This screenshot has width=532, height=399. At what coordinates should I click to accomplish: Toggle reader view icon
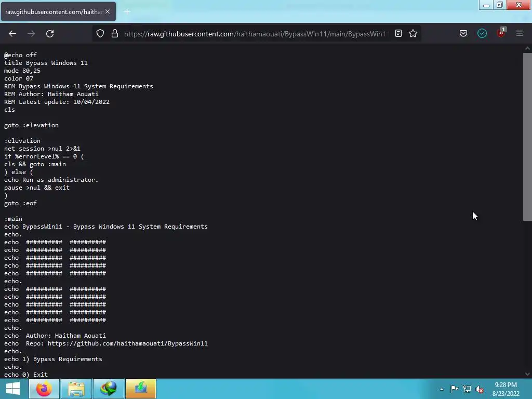(398, 34)
